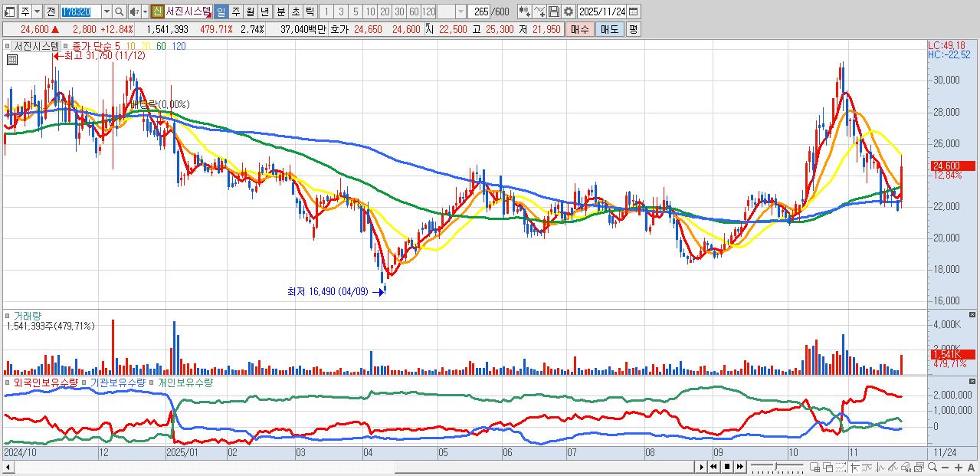
Task: Select interval 30 button
Action: 399,11
